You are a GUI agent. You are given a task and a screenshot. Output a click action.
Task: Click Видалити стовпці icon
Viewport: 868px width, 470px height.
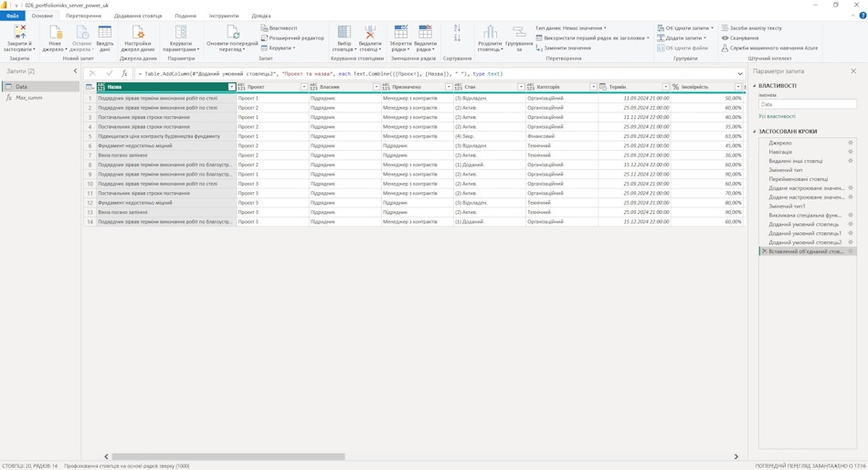(x=370, y=32)
